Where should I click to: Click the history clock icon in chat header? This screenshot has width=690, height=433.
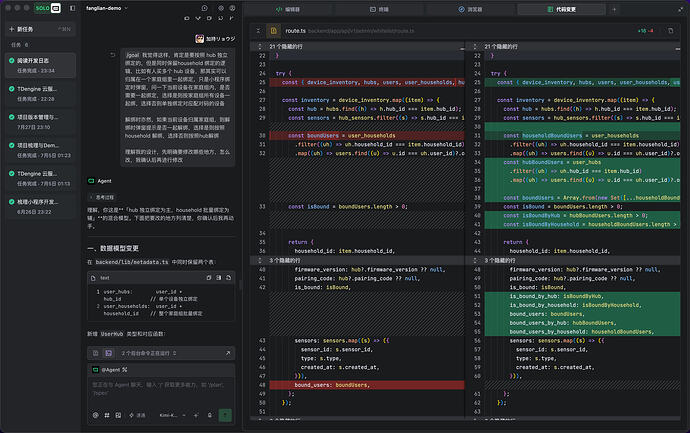(x=205, y=8)
